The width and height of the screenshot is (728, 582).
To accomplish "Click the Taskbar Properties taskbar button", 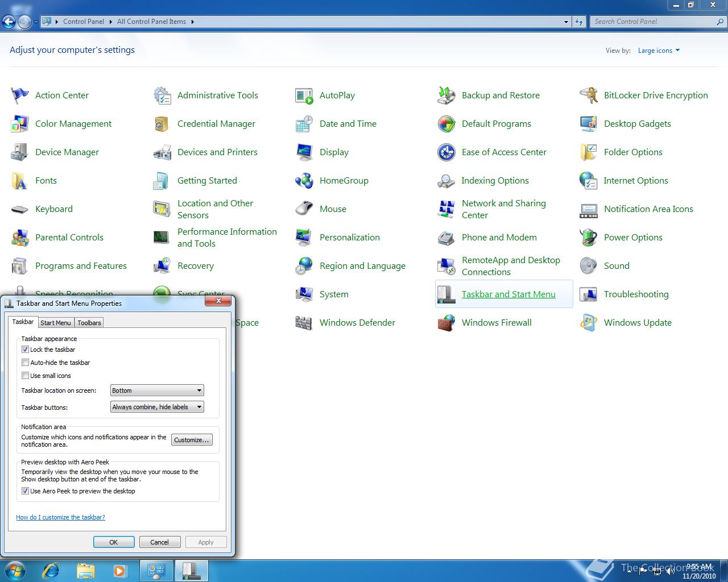I will pos(192,571).
